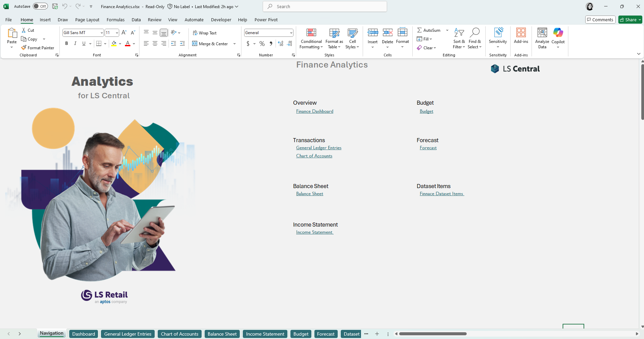The image size is (644, 339).
Task: Open Conditional Formatting menu
Action: tap(311, 38)
